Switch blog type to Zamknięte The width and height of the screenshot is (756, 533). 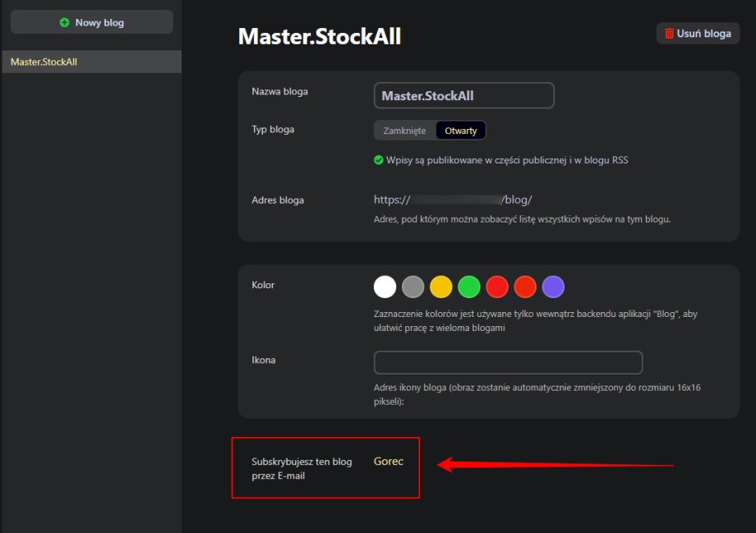pos(404,131)
